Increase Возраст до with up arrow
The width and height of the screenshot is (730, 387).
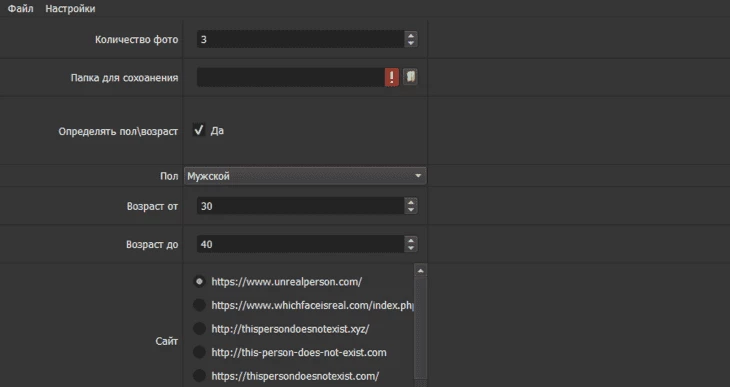pos(411,240)
